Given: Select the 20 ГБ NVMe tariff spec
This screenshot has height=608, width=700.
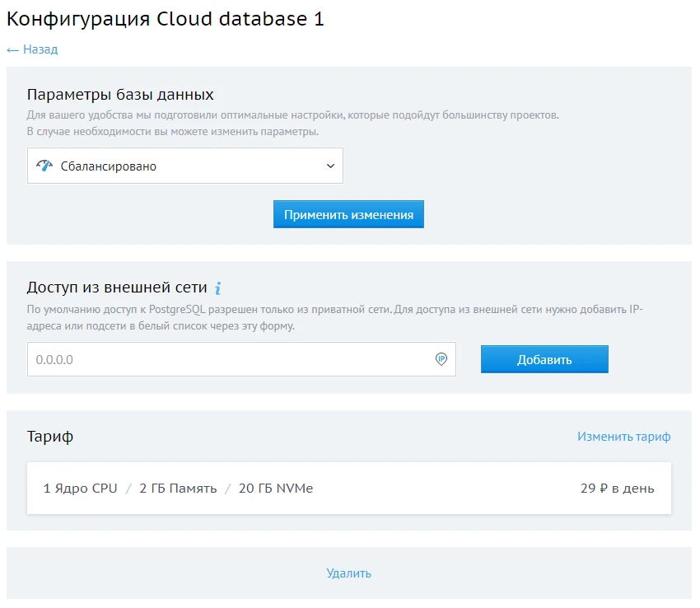Looking at the screenshot, I should coord(276,489).
